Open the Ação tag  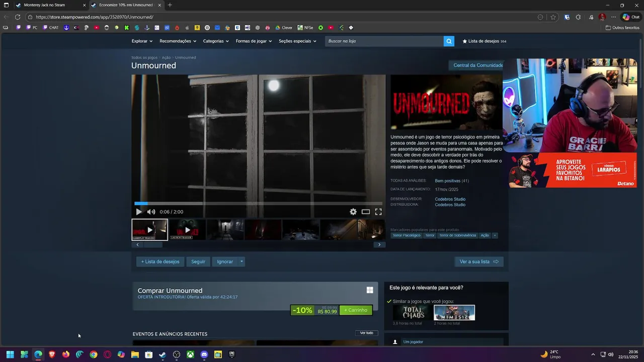[x=485, y=235]
